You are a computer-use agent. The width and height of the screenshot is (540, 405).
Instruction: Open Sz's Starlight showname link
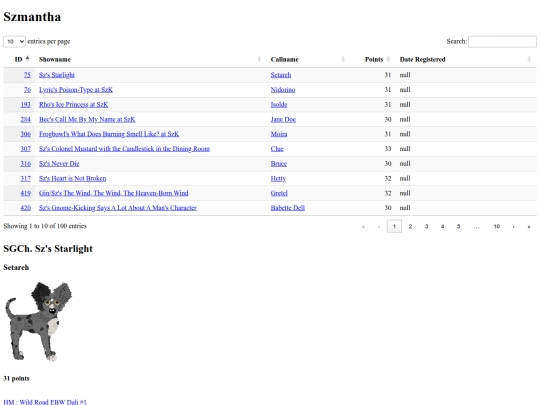pos(57,75)
